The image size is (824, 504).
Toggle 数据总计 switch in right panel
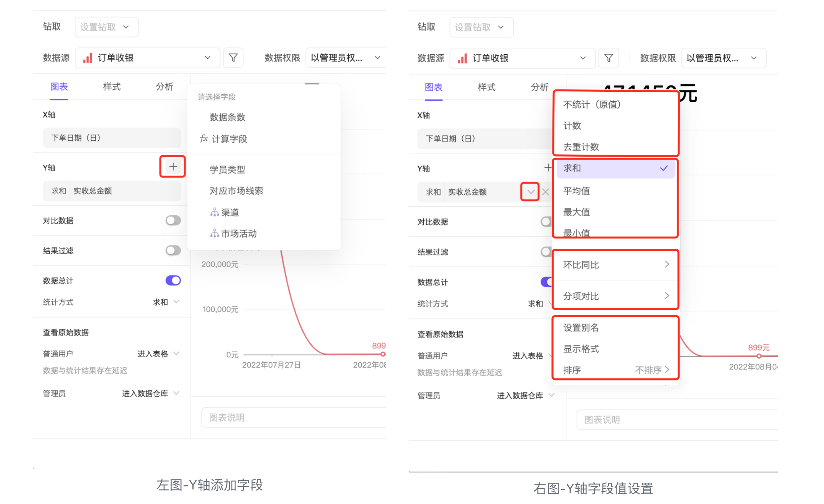(x=546, y=282)
